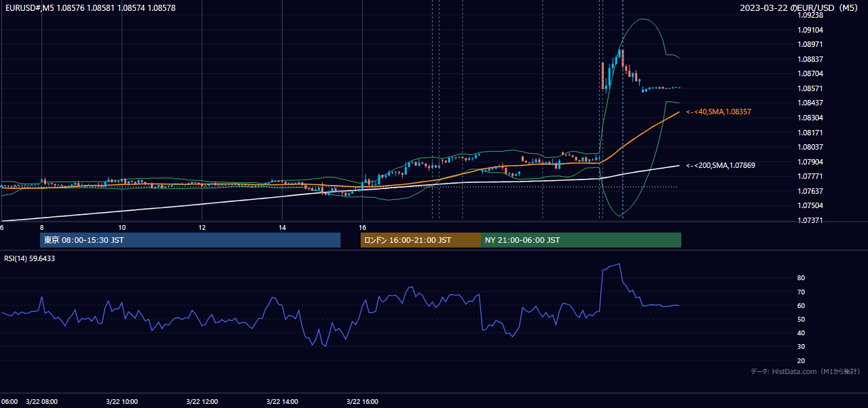
Task: Select the London session bar ロンドン 16:00-21:00 JST
Action: 420,240
